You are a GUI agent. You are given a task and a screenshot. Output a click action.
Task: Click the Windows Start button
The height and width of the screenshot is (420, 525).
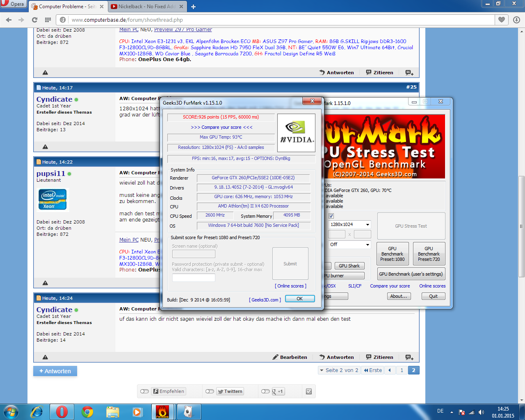10,412
